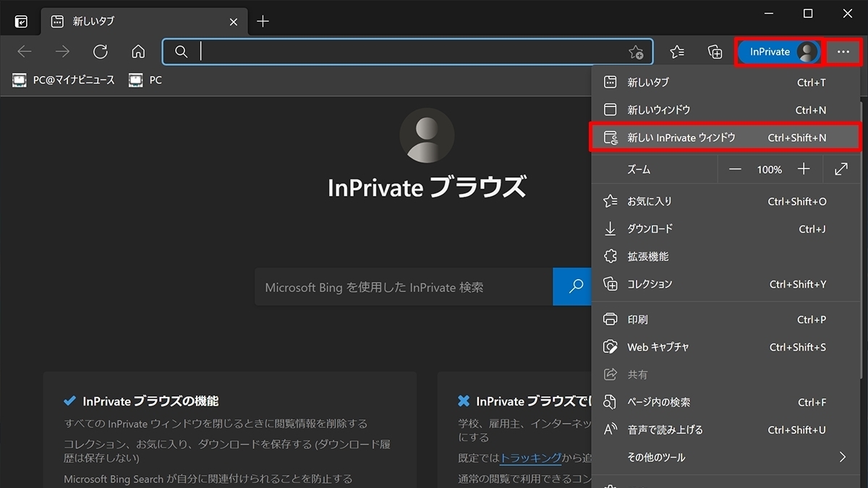The width and height of the screenshot is (868, 488).
Task: Open the home page
Action: (x=138, y=52)
